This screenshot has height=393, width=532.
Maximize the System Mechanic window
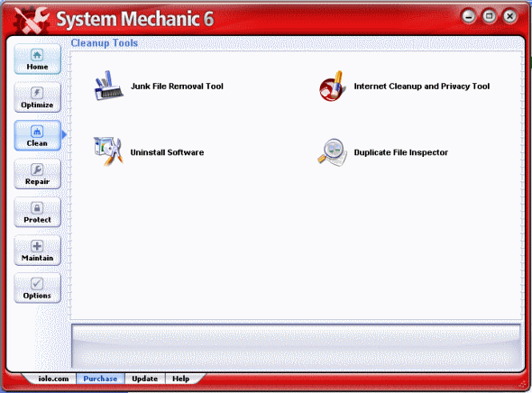pyautogui.click(x=489, y=16)
